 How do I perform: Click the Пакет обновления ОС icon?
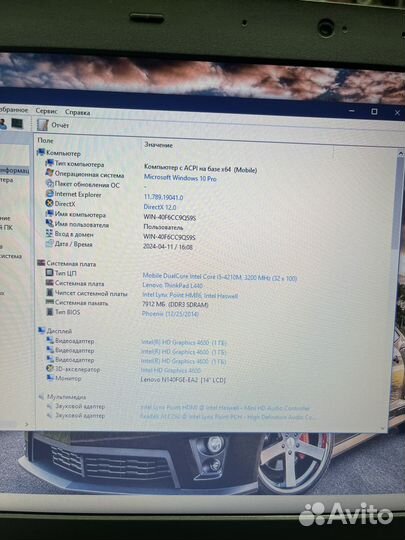click(x=50, y=183)
